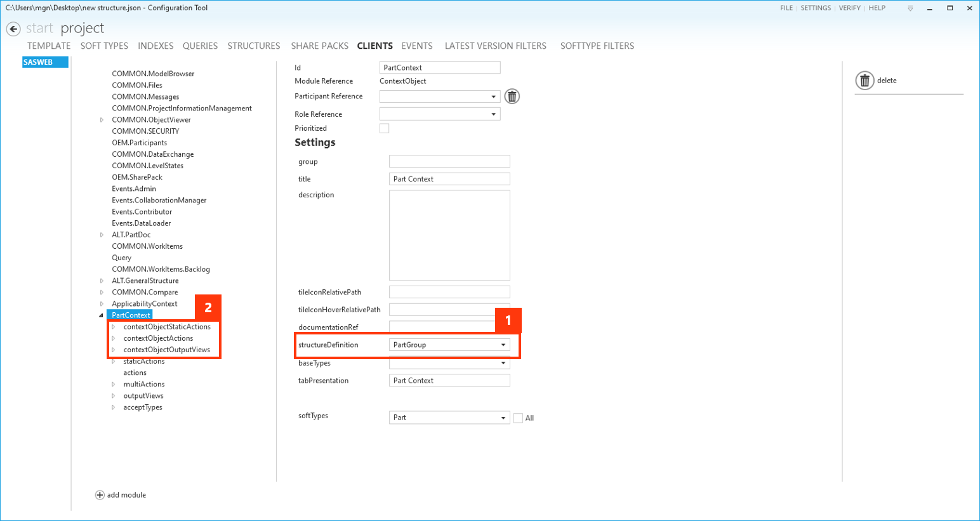Click the title input field

pos(449,179)
